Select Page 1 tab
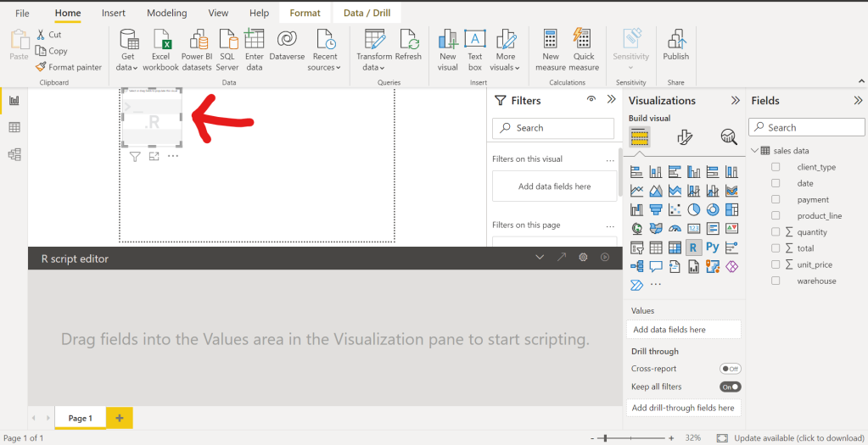This screenshot has height=445, width=868. point(81,418)
